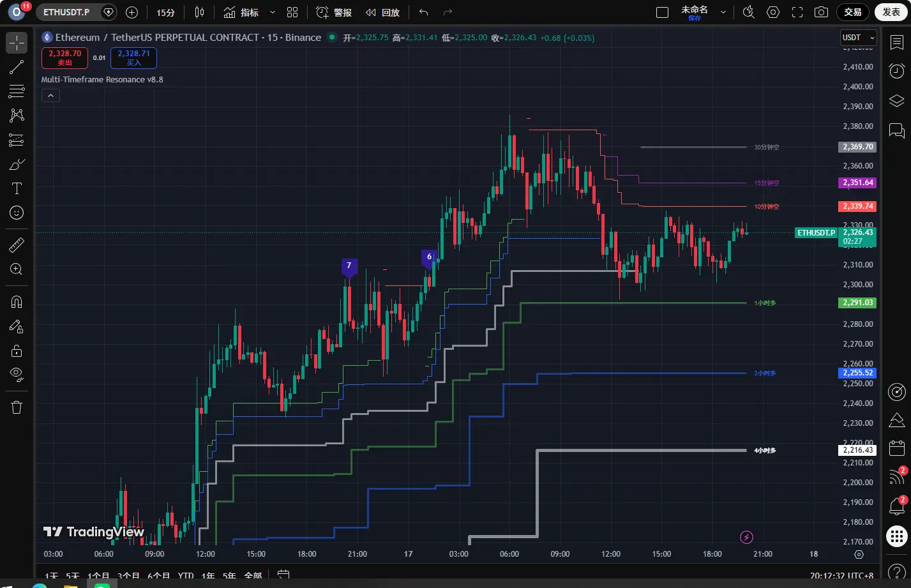
Task: Undo the last chart action
Action: (423, 12)
